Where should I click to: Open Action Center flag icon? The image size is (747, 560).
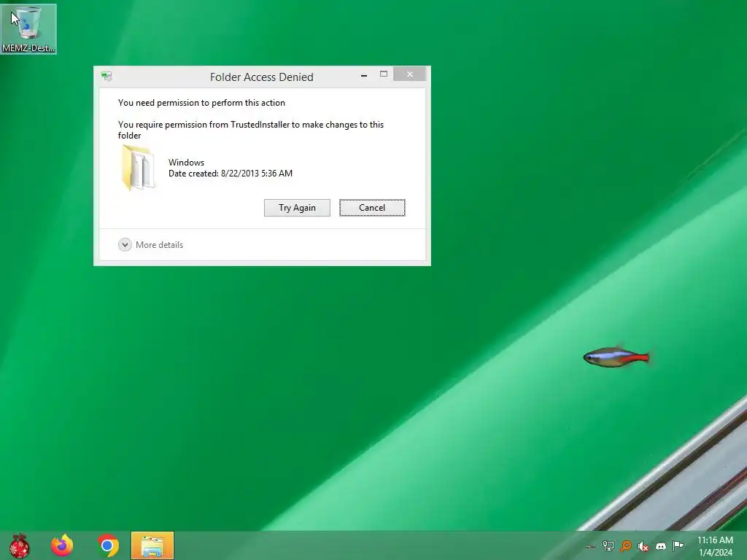(678, 545)
